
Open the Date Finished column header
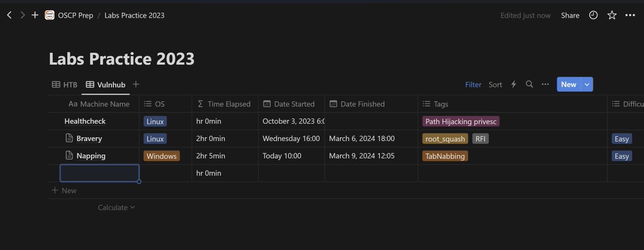click(371, 104)
